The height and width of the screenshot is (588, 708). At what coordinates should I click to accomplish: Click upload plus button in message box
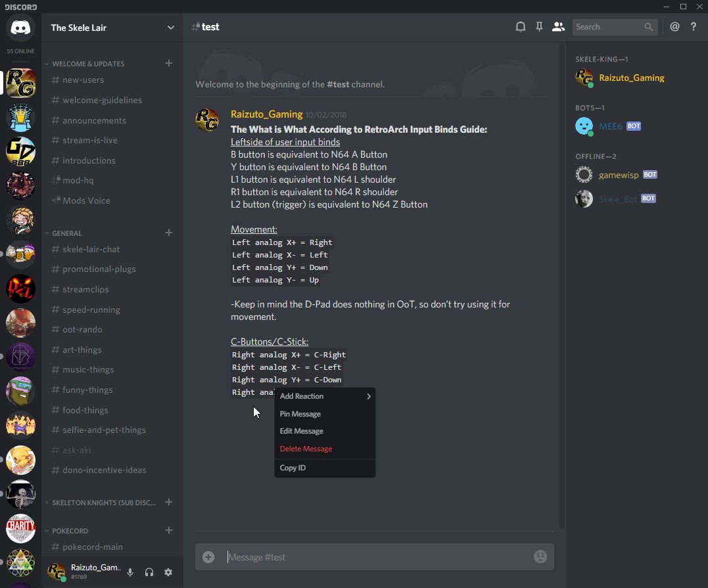click(x=208, y=557)
